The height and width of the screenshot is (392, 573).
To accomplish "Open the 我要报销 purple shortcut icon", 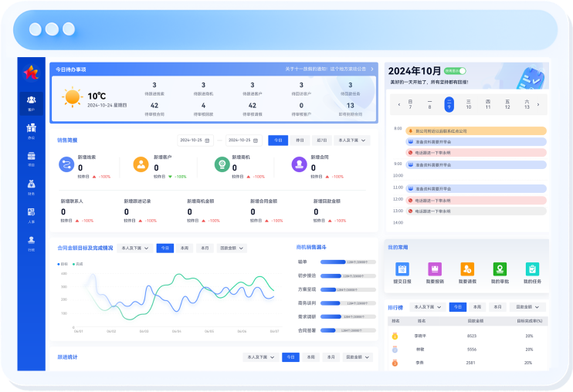I will coord(435,269).
